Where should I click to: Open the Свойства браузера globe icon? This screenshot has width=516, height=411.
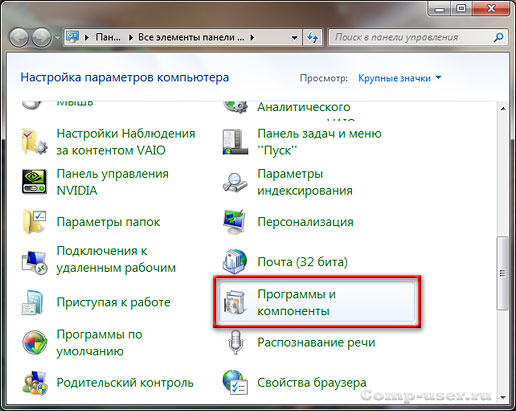tap(235, 382)
